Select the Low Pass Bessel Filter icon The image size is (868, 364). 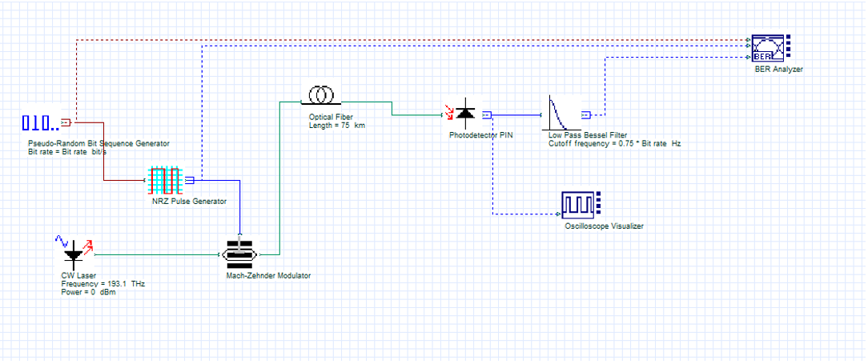pyautogui.click(x=561, y=113)
